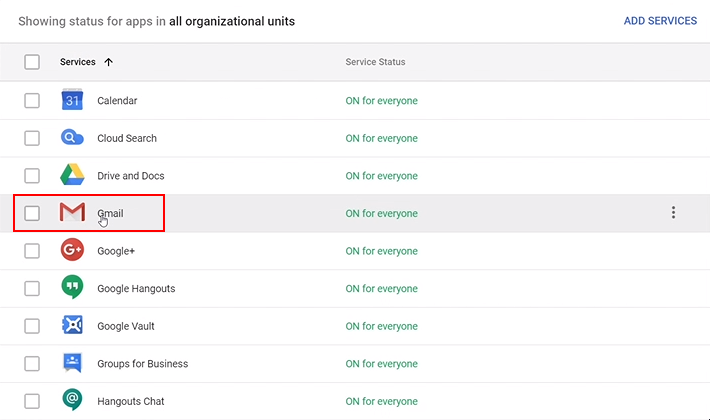Sort by Services column arrow

[108, 62]
